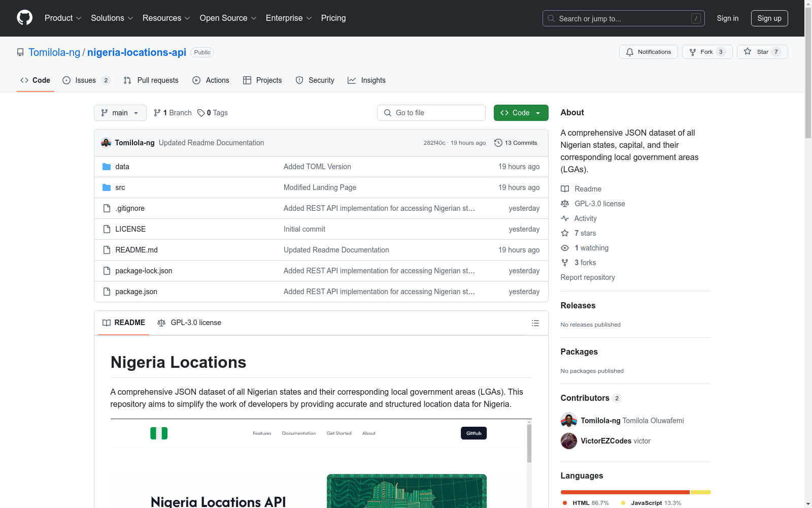Viewport: 812px width, 508px height.
Task: Click the Search or jump to field
Action: 624,18
